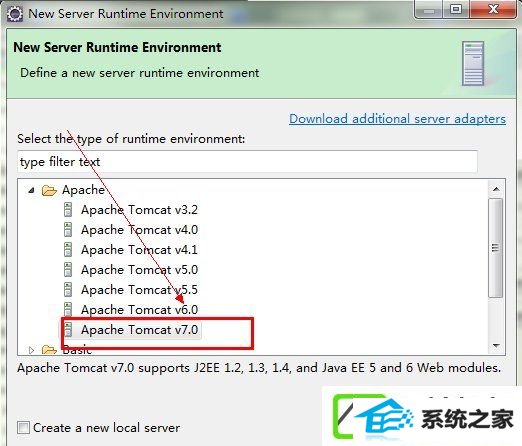The width and height of the screenshot is (522, 446).
Task: Click the Apache Tomcat v6.0 server icon
Action: point(68,309)
